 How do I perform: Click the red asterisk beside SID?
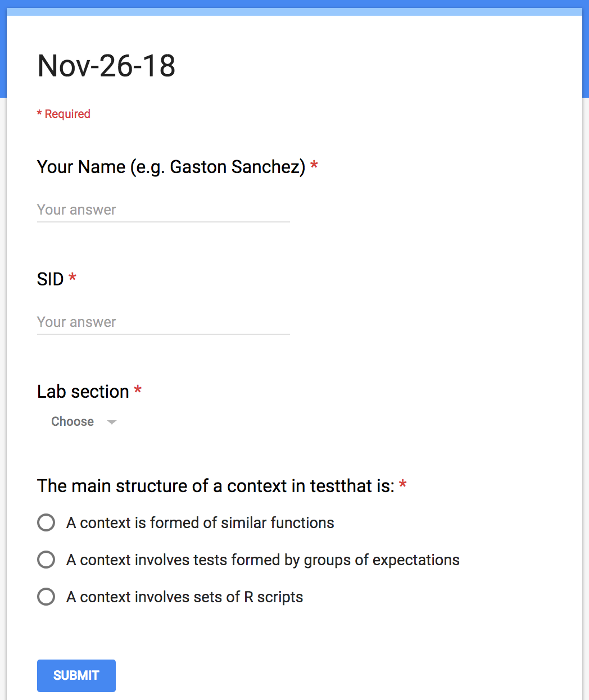(73, 277)
